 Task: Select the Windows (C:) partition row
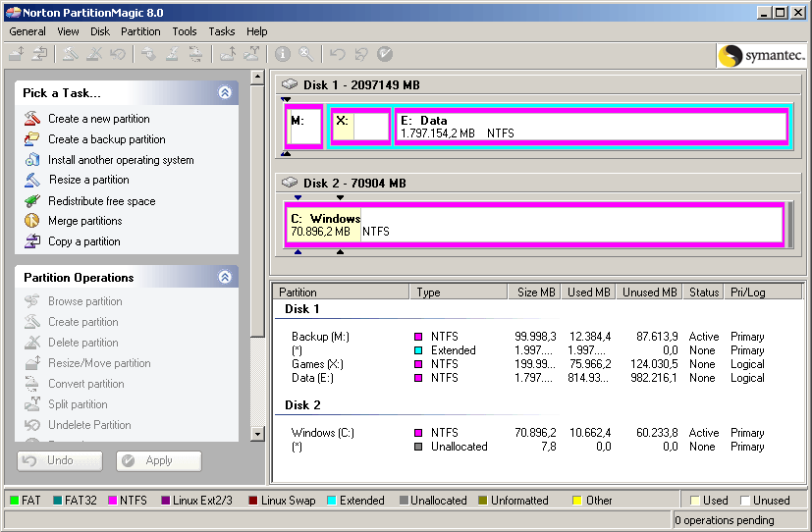pos(527,433)
